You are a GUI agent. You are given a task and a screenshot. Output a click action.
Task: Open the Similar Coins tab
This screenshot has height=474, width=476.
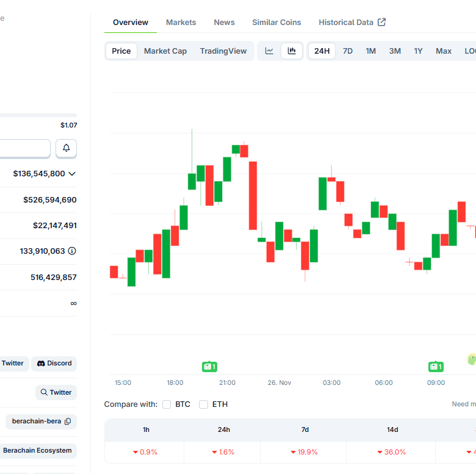(276, 23)
